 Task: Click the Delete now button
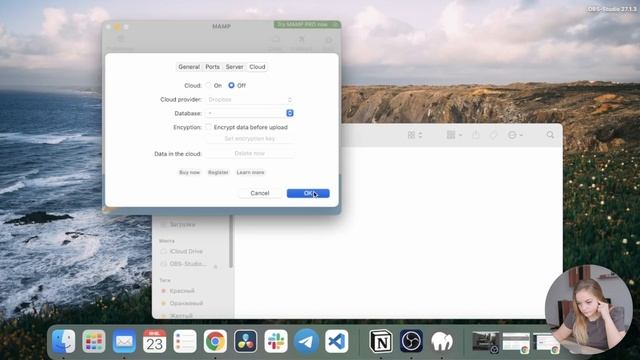[250, 153]
